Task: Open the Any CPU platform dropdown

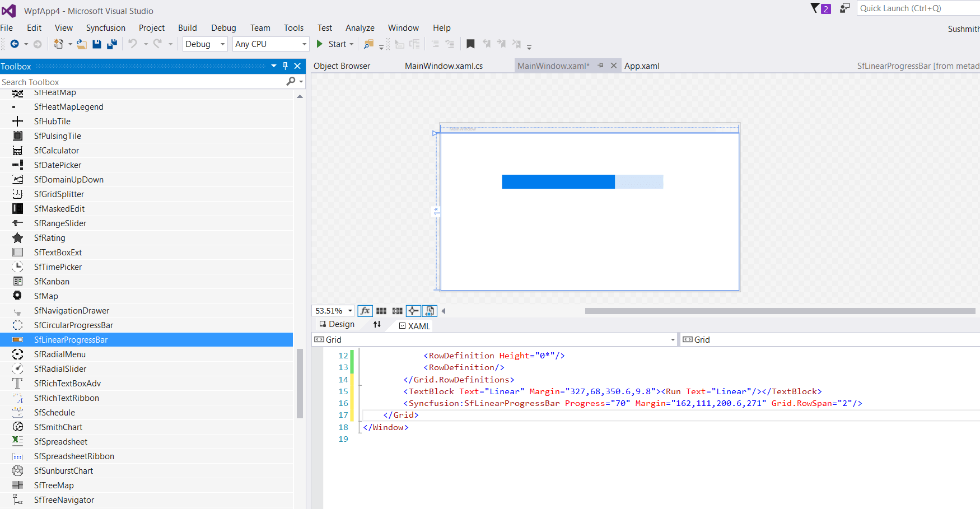Action: [x=270, y=44]
